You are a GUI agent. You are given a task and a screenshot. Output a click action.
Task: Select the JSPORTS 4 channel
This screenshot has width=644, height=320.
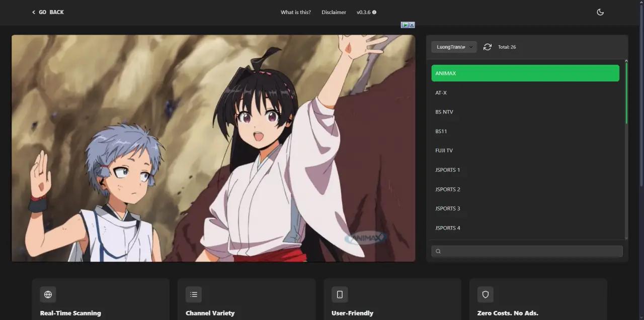[x=525, y=228]
